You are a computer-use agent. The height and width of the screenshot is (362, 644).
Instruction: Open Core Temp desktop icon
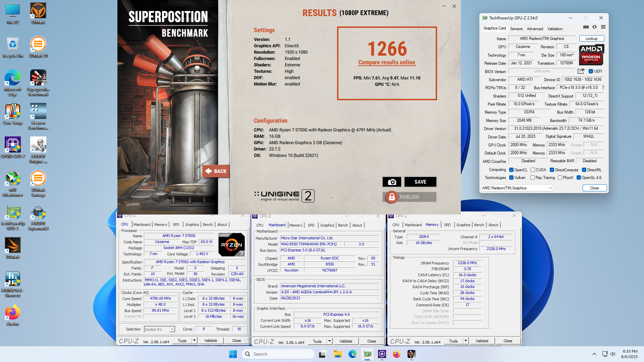click(x=13, y=114)
